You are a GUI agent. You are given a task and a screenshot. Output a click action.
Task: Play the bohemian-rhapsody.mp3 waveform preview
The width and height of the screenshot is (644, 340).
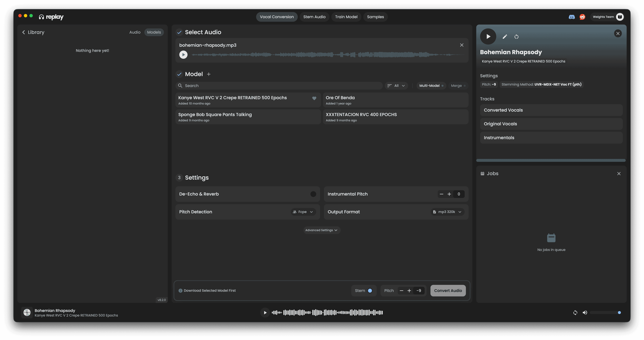coord(183,54)
